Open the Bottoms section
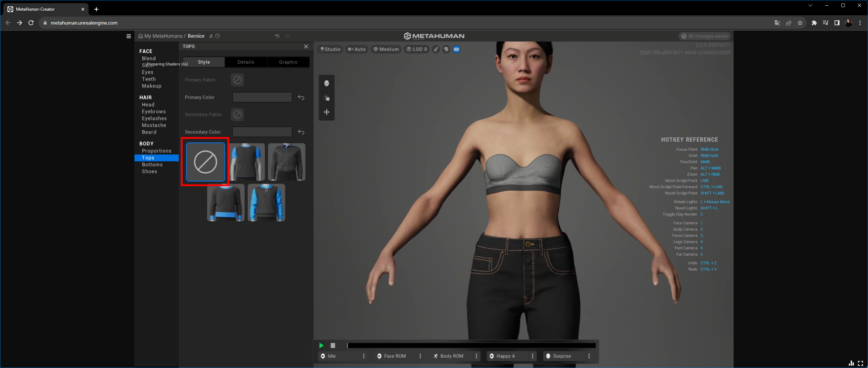 click(152, 165)
